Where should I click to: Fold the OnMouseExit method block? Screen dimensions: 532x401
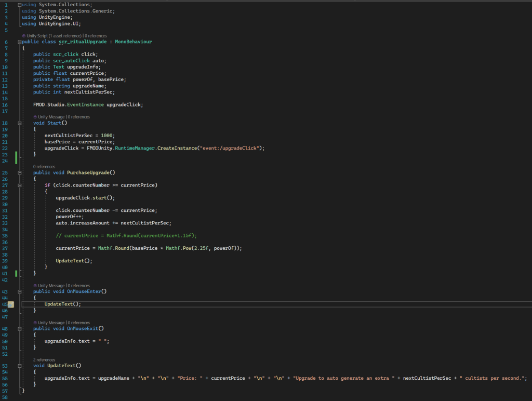click(x=20, y=329)
